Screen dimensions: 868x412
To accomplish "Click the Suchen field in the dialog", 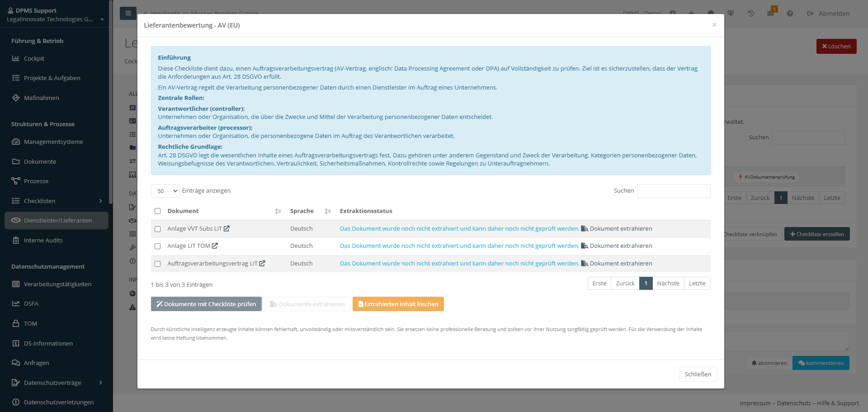I will pos(673,191).
